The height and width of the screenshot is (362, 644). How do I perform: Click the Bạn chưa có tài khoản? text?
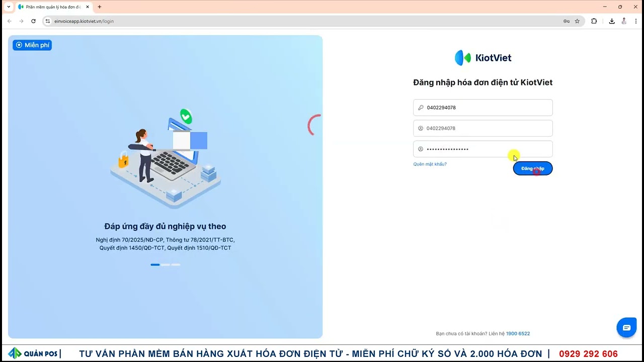[x=461, y=334]
